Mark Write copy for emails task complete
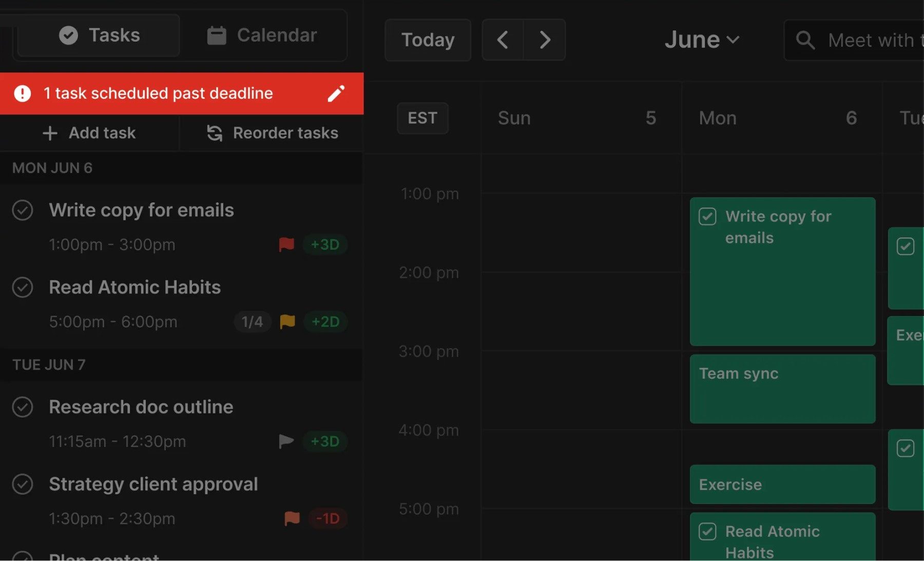This screenshot has width=924, height=561. click(22, 210)
